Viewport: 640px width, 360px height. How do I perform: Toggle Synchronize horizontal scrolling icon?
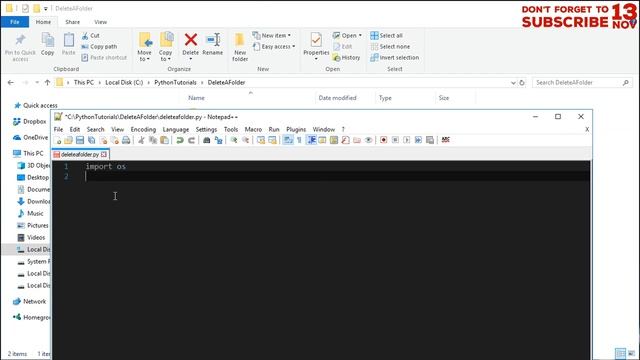272,140
